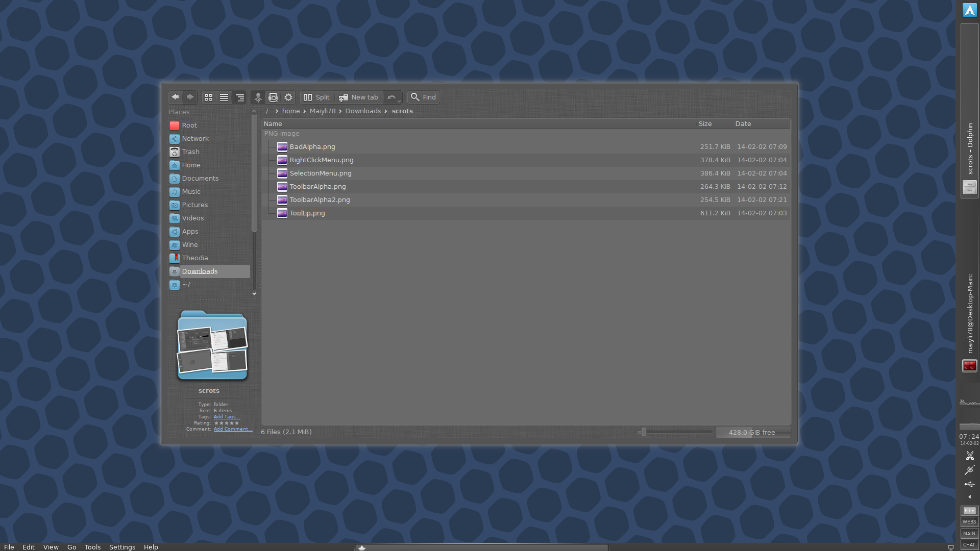Open the gear settings icon in toolbar

[288, 97]
